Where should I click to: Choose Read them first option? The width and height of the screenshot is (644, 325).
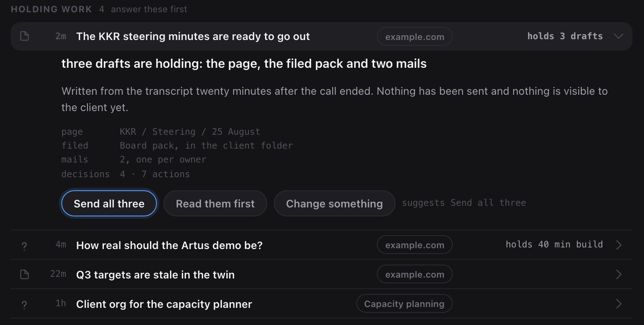215,203
